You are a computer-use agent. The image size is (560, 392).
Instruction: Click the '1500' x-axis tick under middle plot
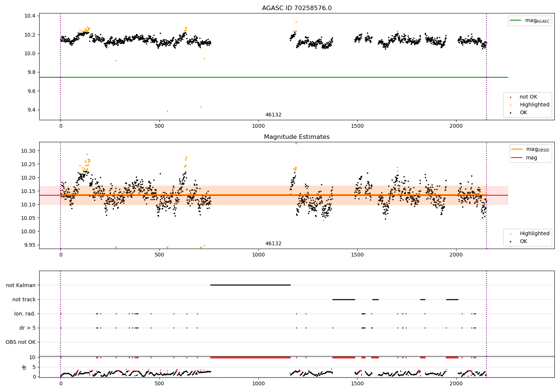pyautogui.click(x=357, y=255)
